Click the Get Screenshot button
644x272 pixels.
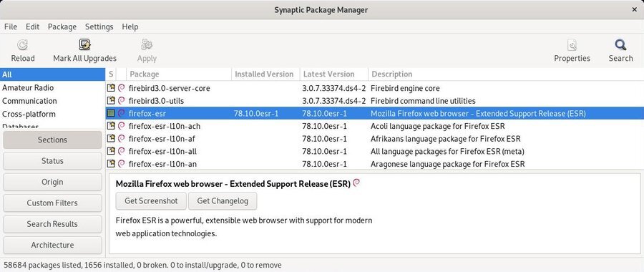[x=151, y=201]
